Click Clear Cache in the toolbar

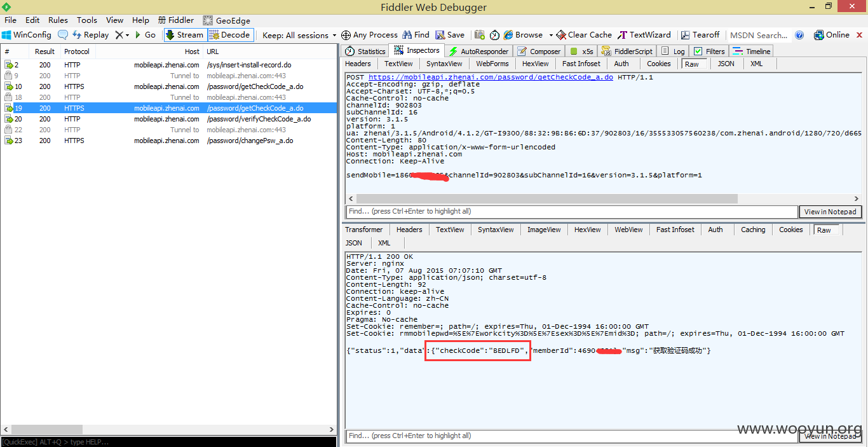(585, 35)
